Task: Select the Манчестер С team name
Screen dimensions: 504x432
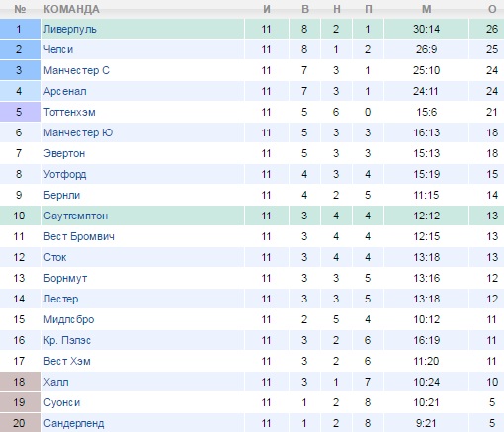Action: coord(76,70)
